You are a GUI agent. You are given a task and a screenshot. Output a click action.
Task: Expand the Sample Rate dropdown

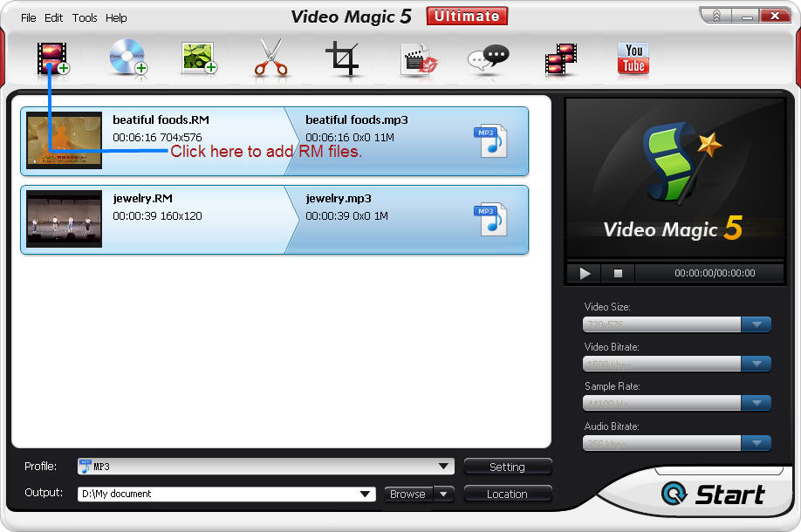pyautogui.click(x=756, y=403)
